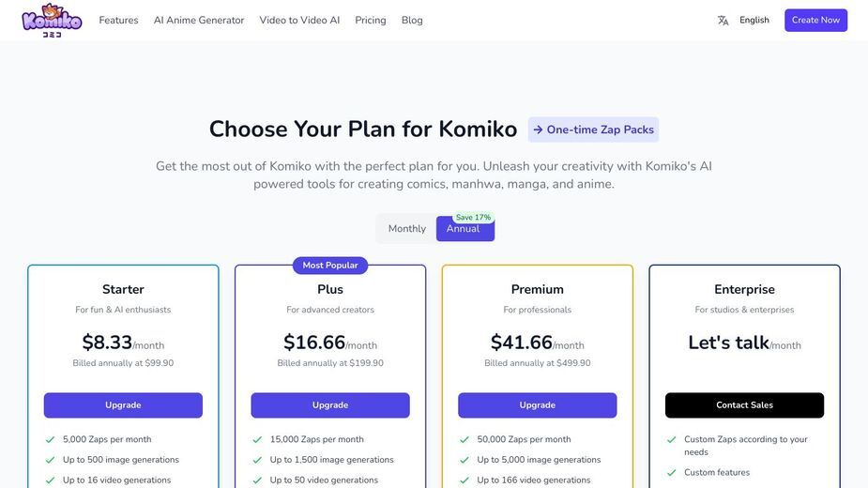
Task: Click the Komiko logo
Action: 52,21
